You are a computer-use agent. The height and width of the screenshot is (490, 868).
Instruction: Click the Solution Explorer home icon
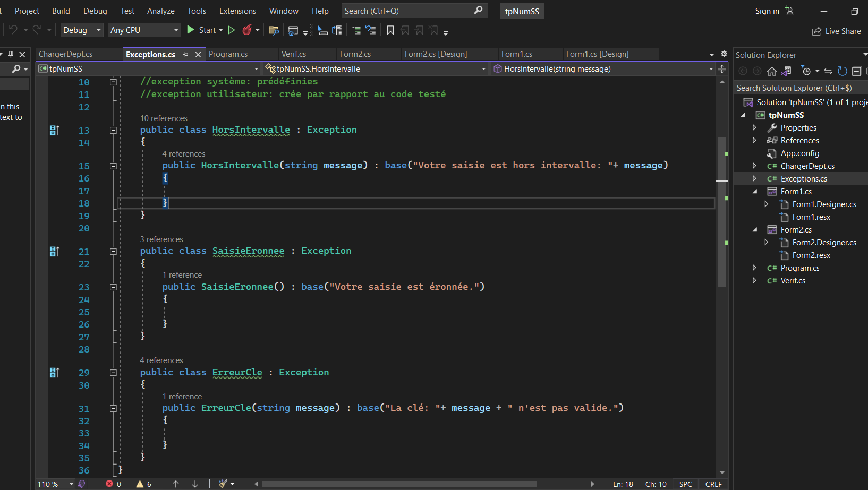(772, 71)
